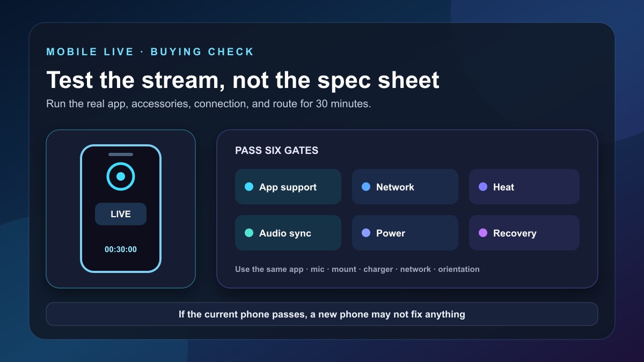Click the phone speaker notch bar

click(121, 154)
